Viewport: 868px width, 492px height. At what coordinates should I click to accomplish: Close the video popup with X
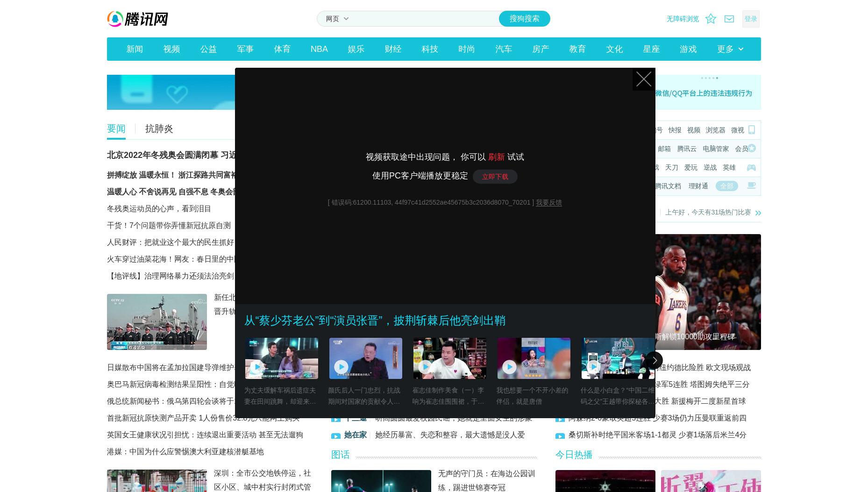(x=644, y=79)
